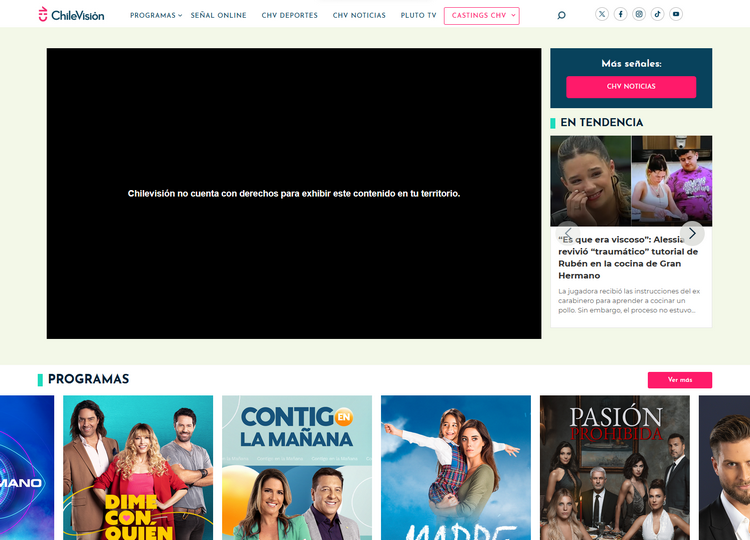Open Pluto TV in navigation
Screen dimensions: 750x540
click(419, 15)
